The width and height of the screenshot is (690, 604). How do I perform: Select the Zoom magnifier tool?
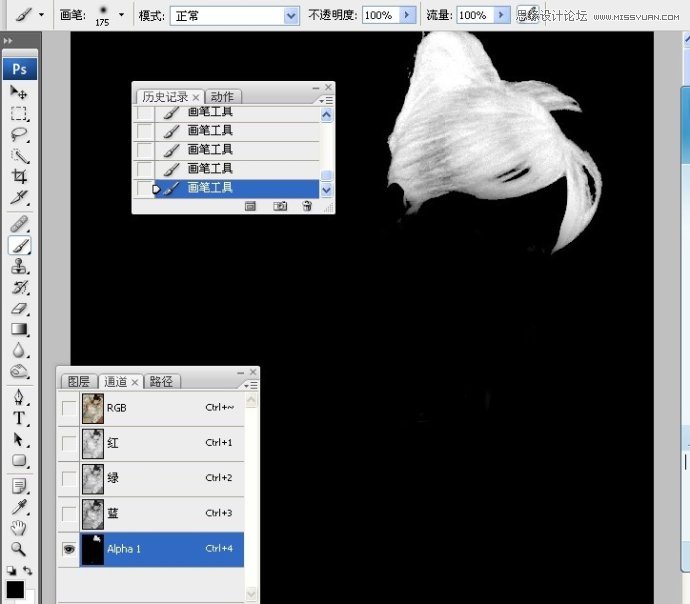19,548
